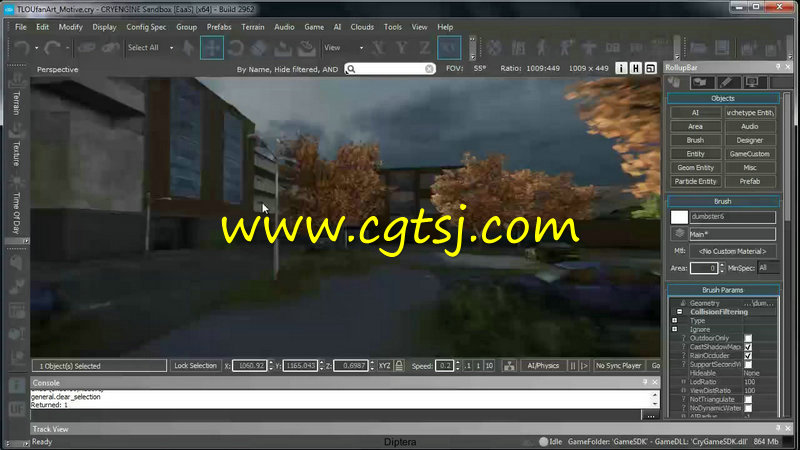Open the Time Of Day side tab
The image size is (800, 450).
click(x=17, y=206)
